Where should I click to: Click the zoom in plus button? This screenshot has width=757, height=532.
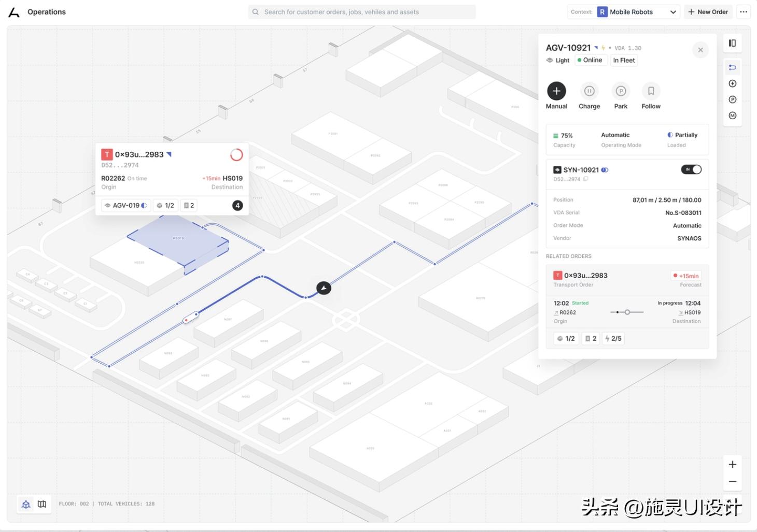(732, 464)
